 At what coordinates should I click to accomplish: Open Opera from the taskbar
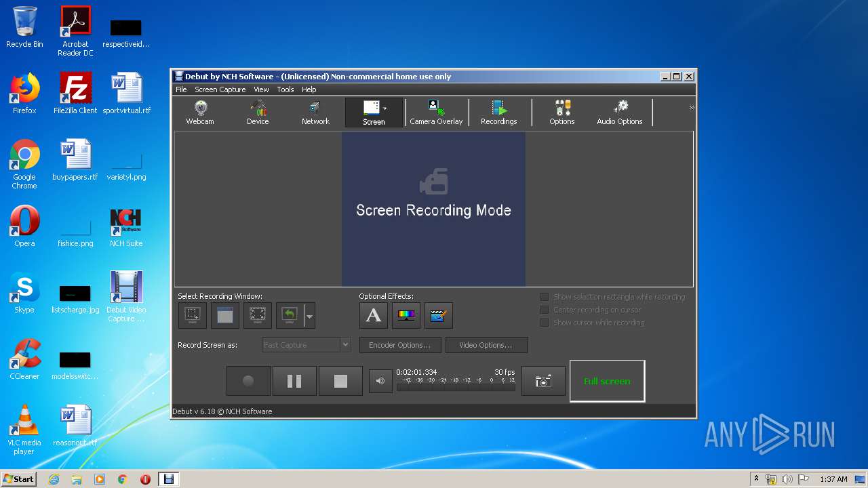pyautogui.click(x=145, y=479)
